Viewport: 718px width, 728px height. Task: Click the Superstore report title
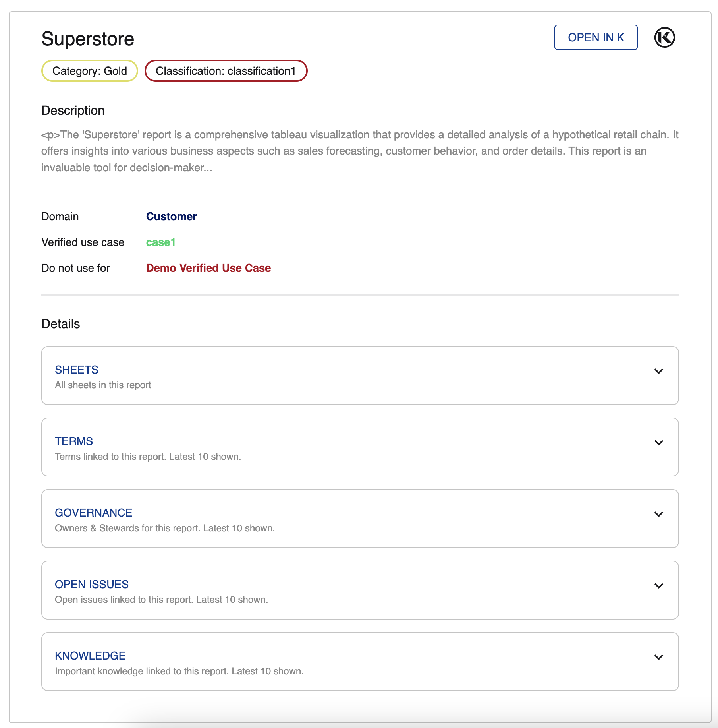point(88,39)
